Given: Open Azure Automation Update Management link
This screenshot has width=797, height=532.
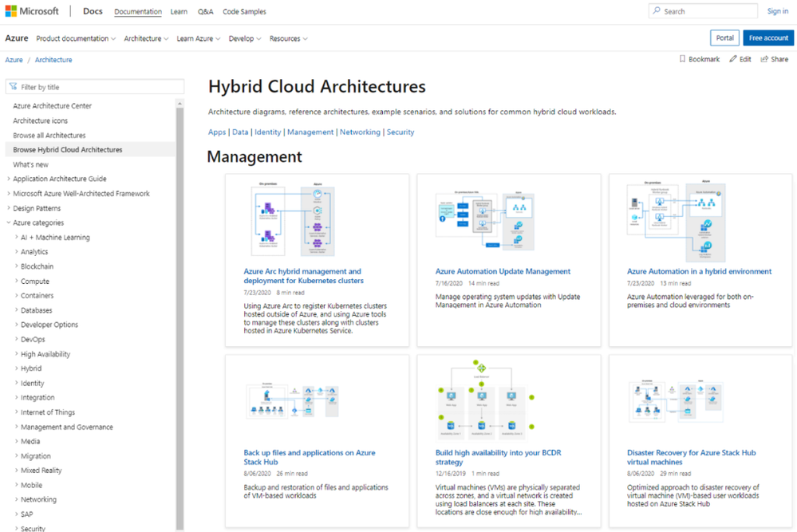Looking at the screenshot, I should pos(503,271).
